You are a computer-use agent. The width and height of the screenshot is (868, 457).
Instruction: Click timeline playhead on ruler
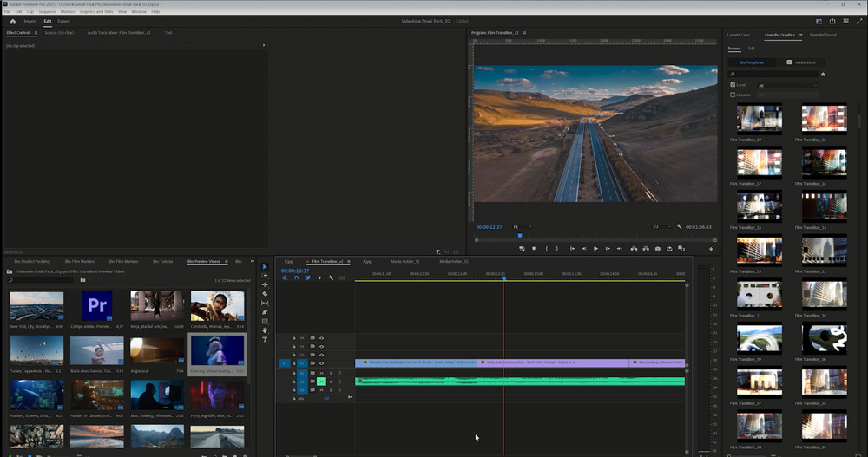coord(503,277)
